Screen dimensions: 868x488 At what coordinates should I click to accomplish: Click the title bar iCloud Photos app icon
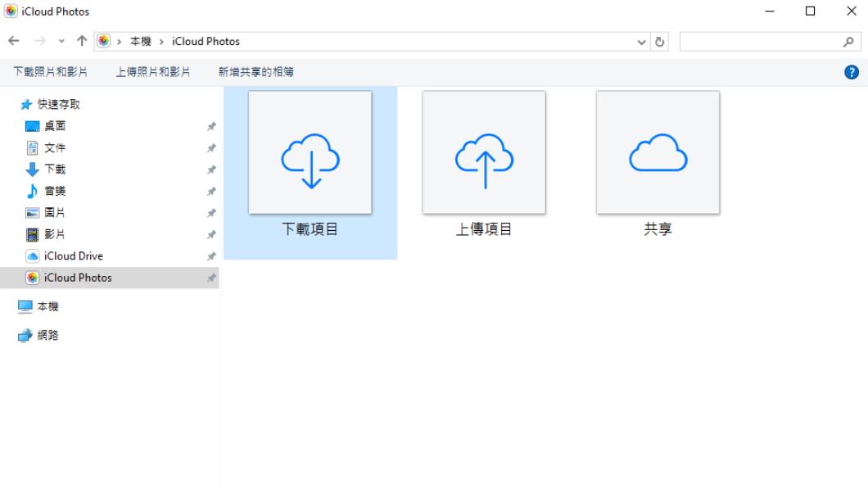click(x=11, y=11)
